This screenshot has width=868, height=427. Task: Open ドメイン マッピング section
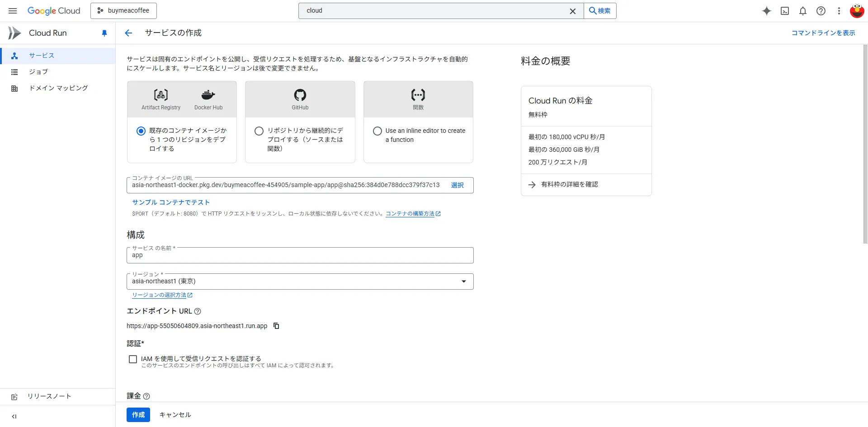(x=58, y=88)
